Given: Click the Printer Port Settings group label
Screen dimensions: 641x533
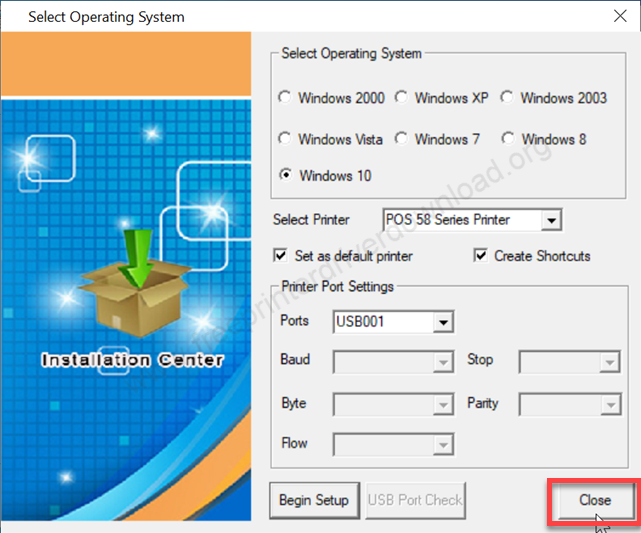Looking at the screenshot, I should tap(337, 287).
